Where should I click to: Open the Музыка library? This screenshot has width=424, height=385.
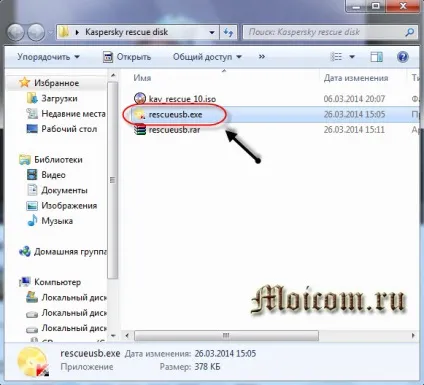(x=57, y=221)
